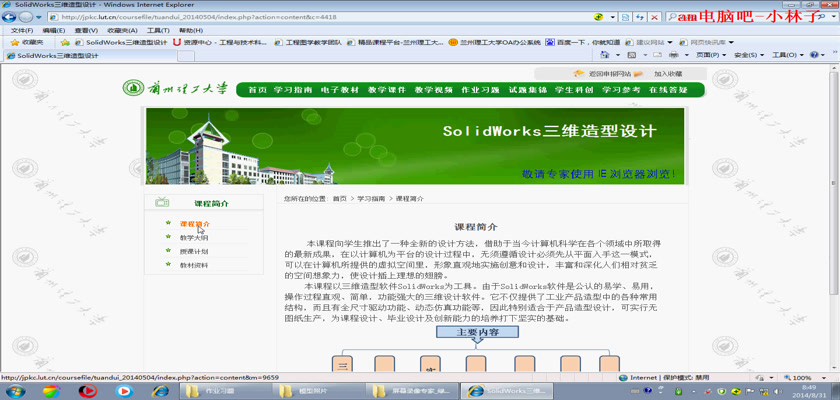Click the address bar URL field
This screenshot has height=400, width=840.
pos(321,17)
